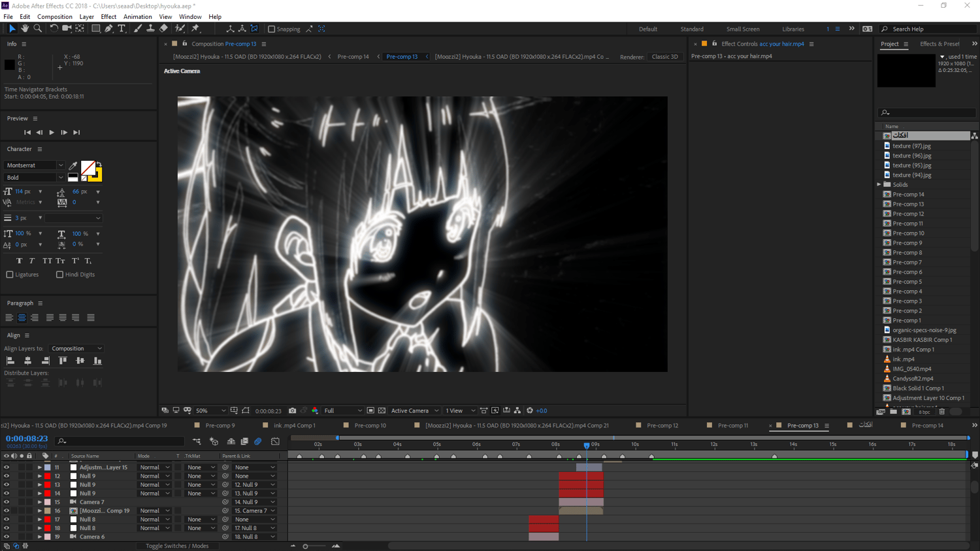The width and height of the screenshot is (980, 551).
Task: Select the Rotation tool
Action: tap(54, 29)
